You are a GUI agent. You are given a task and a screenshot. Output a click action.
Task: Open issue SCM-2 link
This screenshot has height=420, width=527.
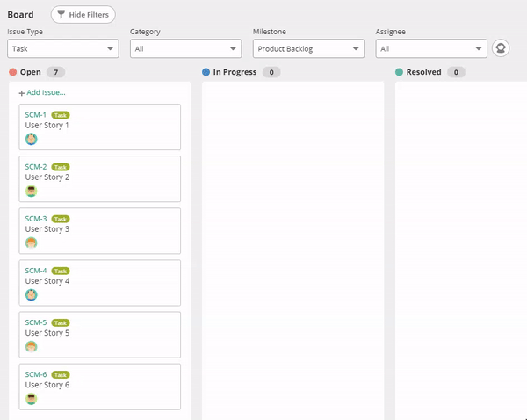tap(36, 167)
